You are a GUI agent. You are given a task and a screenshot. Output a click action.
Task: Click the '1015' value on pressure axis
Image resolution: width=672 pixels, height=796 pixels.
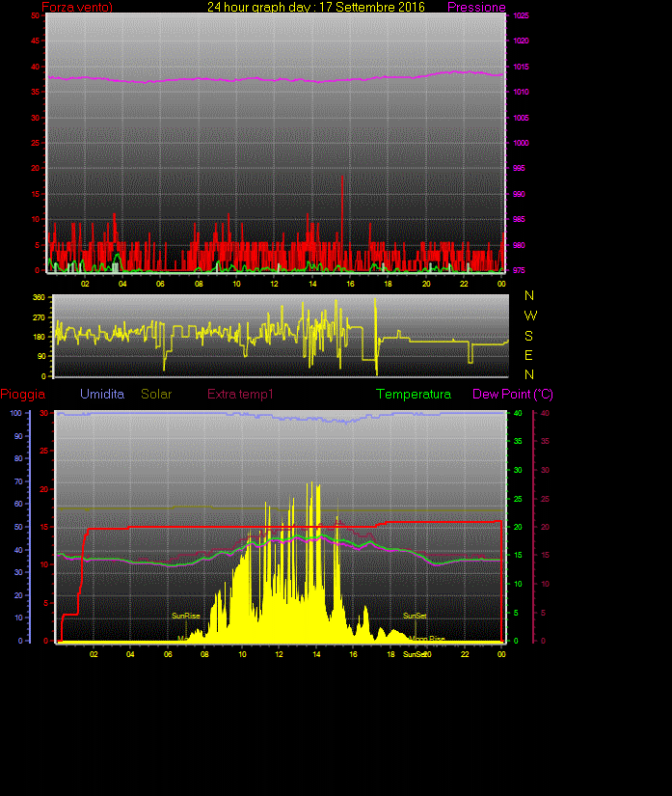point(521,67)
